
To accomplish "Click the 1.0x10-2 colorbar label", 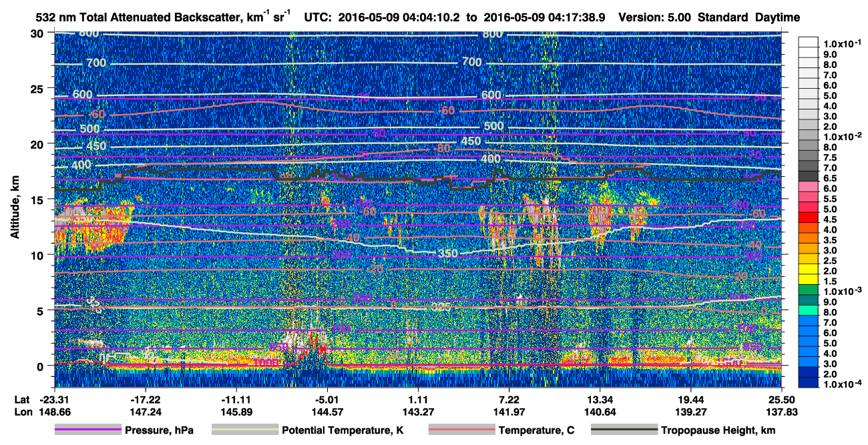I will tap(843, 137).
